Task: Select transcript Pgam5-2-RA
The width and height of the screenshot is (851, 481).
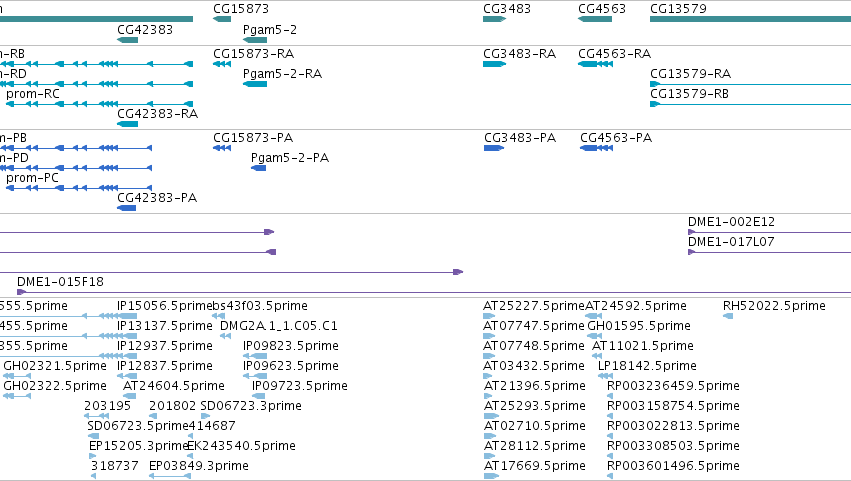Action: pos(255,84)
